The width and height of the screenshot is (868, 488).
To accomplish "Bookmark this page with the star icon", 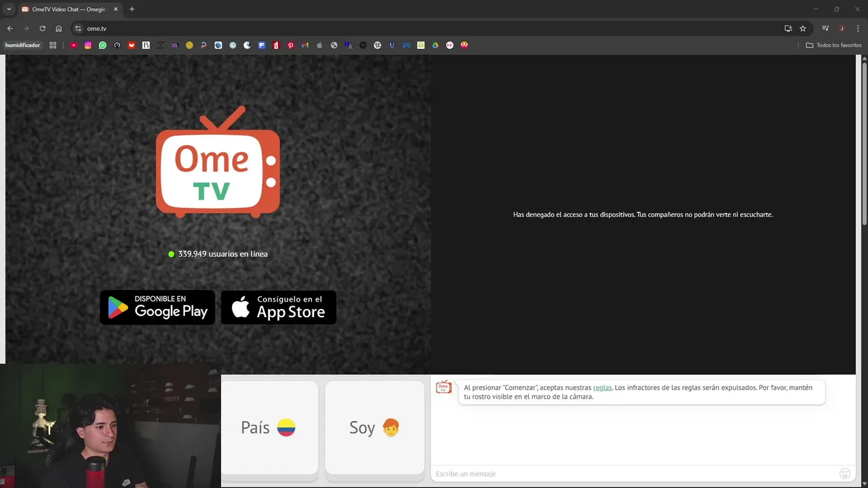I will coord(803,28).
